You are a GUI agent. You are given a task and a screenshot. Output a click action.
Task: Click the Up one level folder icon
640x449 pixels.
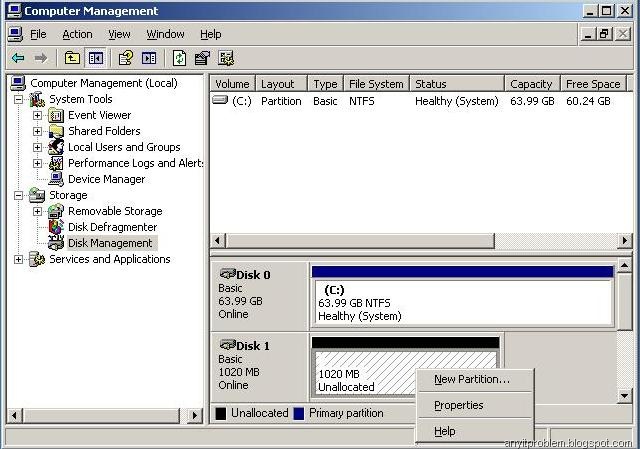coord(72,58)
